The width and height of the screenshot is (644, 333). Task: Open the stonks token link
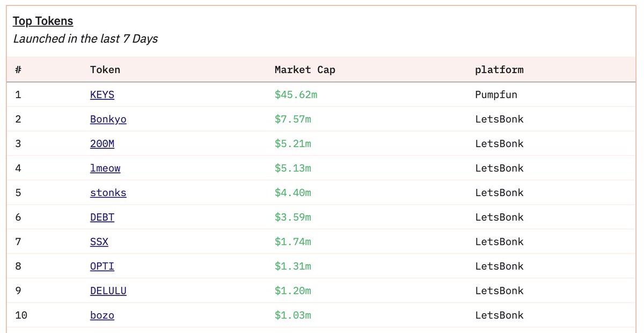point(108,193)
